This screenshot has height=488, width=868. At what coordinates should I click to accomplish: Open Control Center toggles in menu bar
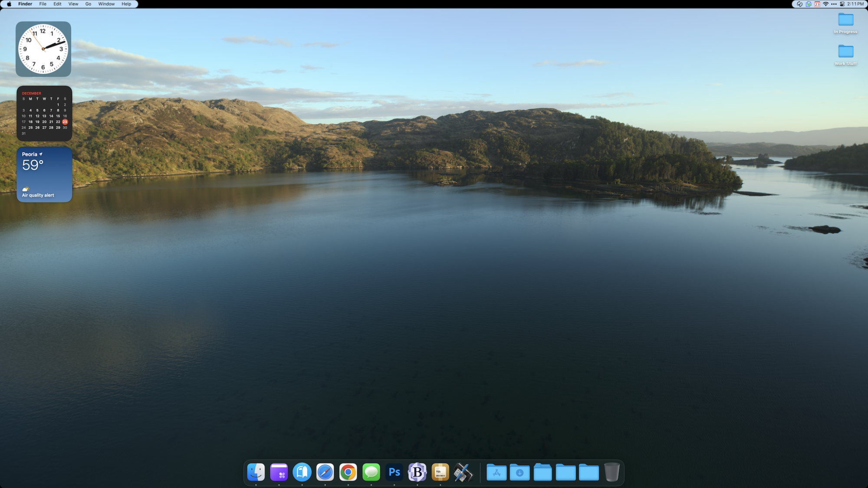click(842, 4)
